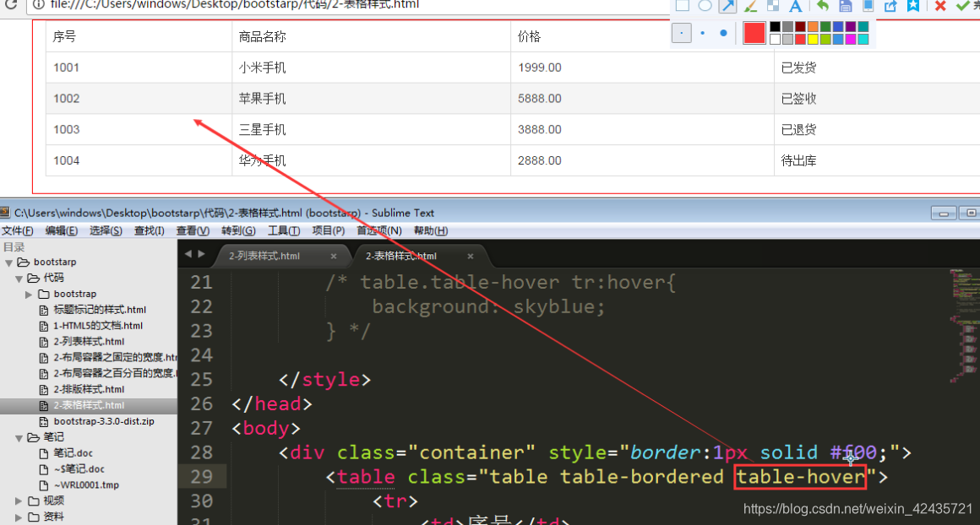Open 1-HTML5的文档.html in sidebar
Image resolution: width=980 pixels, height=525 pixels.
click(x=97, y=326)
